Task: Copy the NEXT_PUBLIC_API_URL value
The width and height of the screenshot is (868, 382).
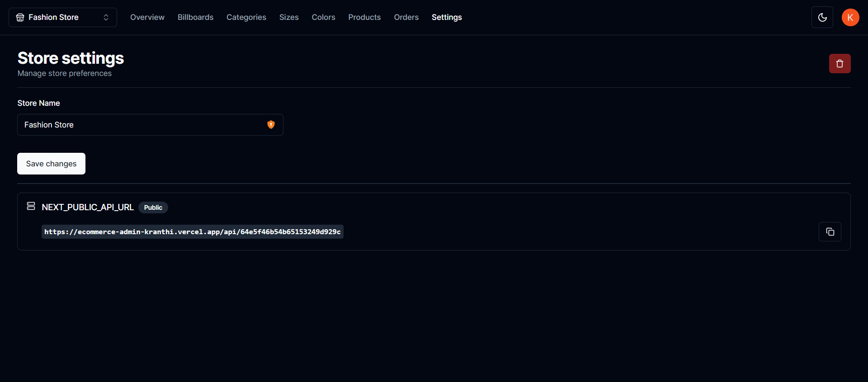Action: 830,232
